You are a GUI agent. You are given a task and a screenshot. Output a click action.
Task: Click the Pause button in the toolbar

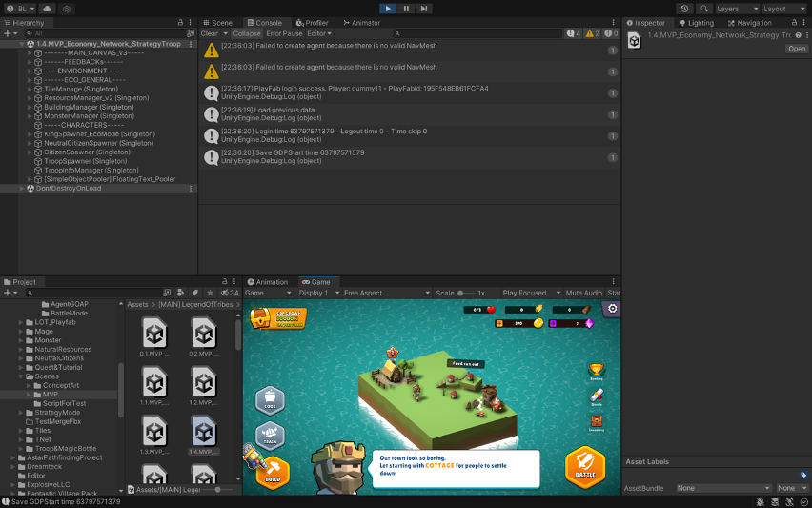pos(406,9)
